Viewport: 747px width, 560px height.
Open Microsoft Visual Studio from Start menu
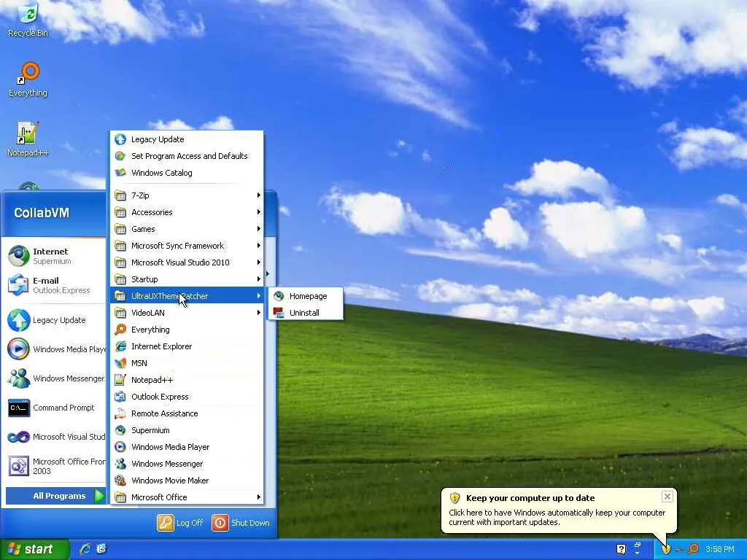click(x=55, y=437)
